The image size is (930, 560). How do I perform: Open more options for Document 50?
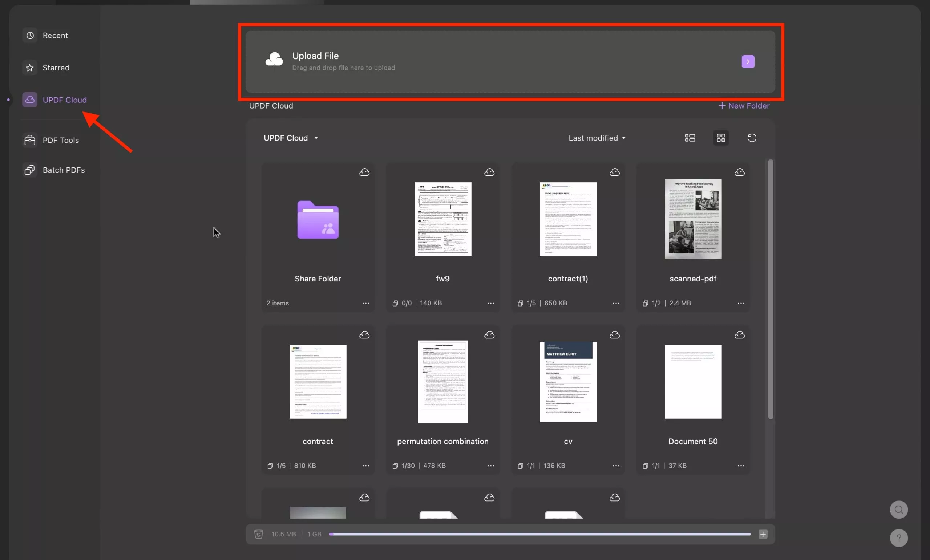point(740,466)
